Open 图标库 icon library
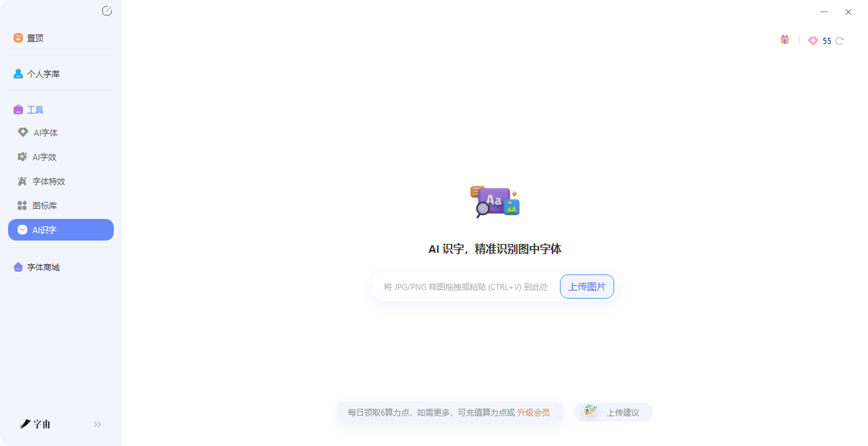Image resolution: width=868 pixels, height=446 pixels. [x=44, y=205]
